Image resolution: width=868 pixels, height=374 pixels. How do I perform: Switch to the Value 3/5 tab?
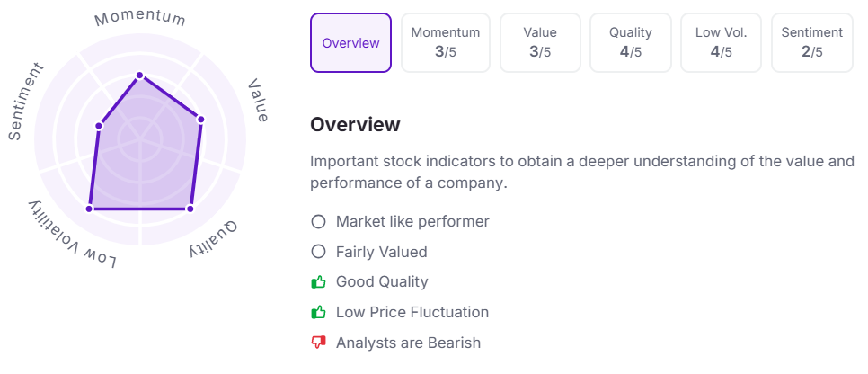540,42
